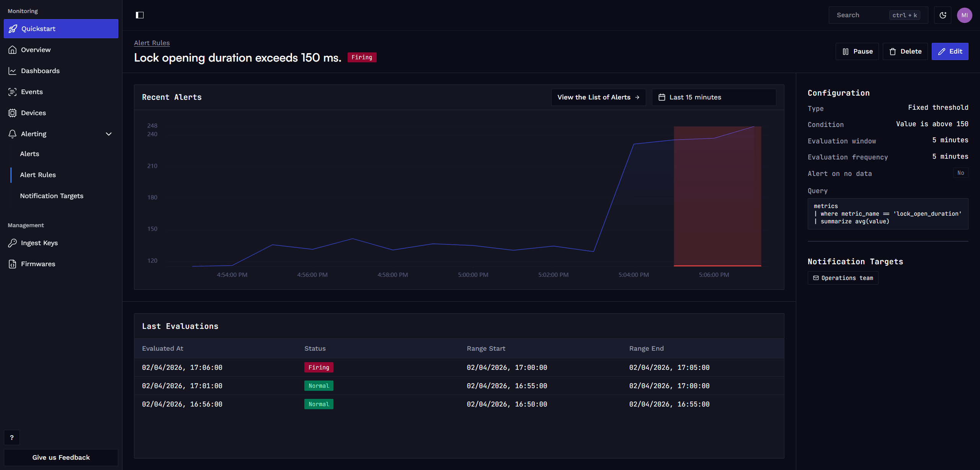Click View the List of Alerts
Viewport: 980px width, 470px height.
pyautogui.click(x=598, y=97)
